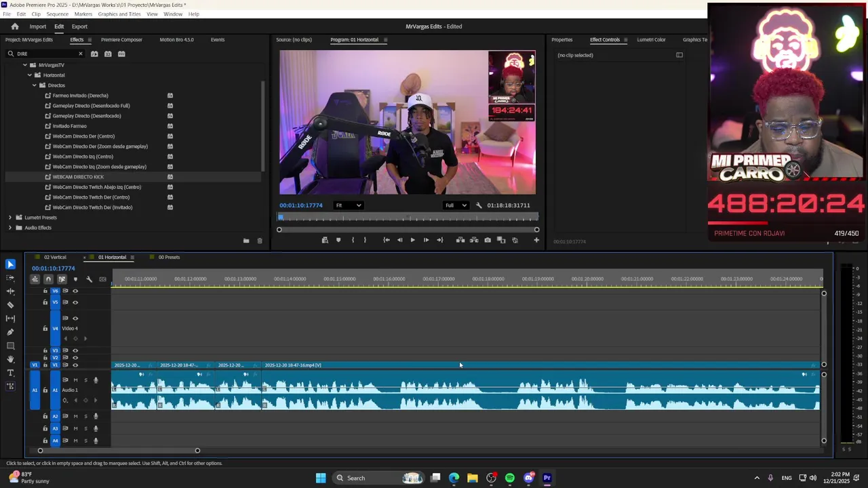Viewport: 868px width, 488px height.
Task: Collapse the MrVargasTV folder
Action: pos(25,65)
